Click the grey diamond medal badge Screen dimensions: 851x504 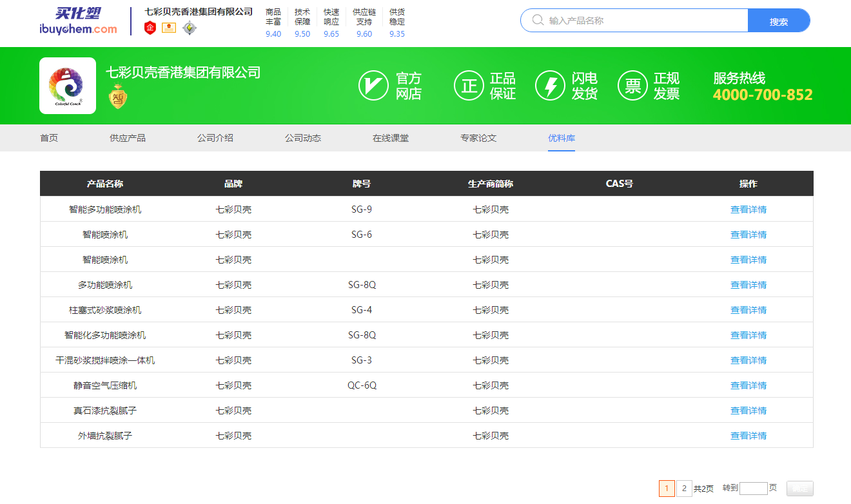(x=190, y=28)
